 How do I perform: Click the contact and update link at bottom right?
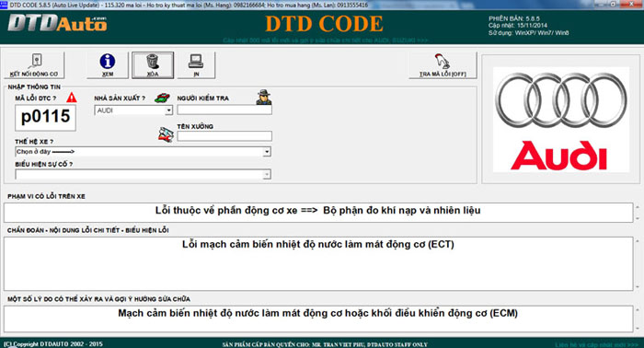(x=596, y=344)
